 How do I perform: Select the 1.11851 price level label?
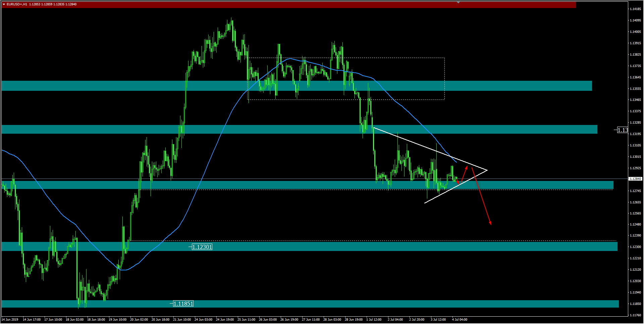(183, 304)
